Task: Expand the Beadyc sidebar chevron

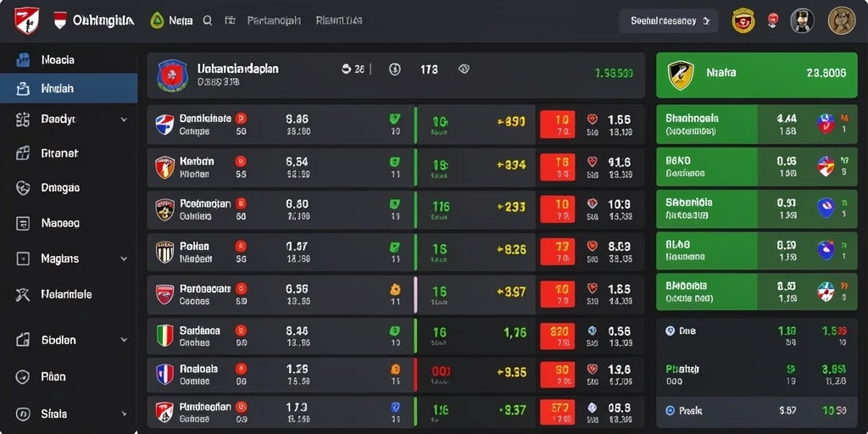Action: (124, 120)
